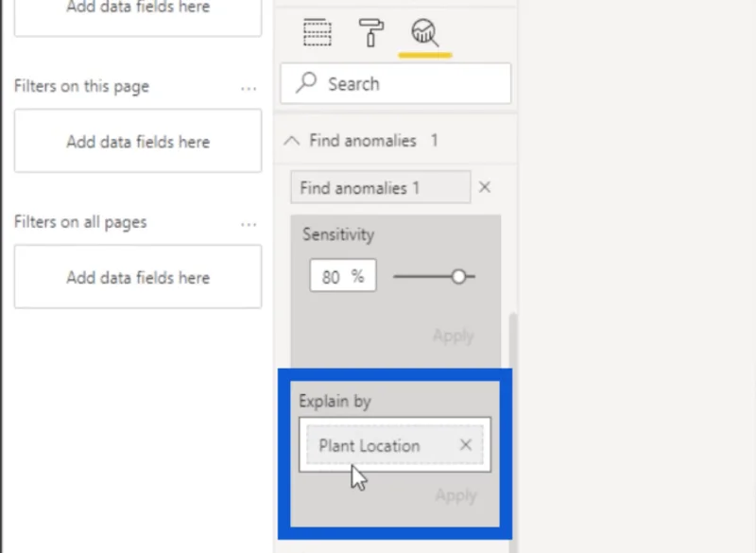
Task: Click the data fields box under Filters on this page
Action: (x=138, y=141)
